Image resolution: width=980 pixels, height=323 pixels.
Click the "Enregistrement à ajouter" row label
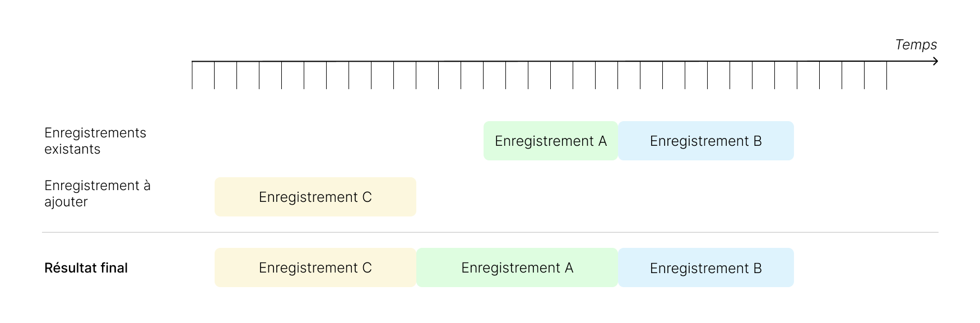[x=97, y=193]
